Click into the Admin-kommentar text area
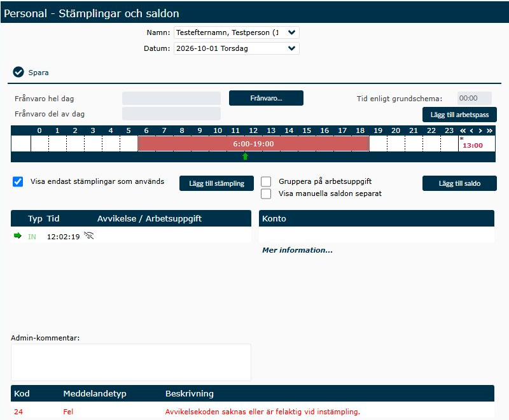Viewport: 509px width, 420px height. click(131, 362)
